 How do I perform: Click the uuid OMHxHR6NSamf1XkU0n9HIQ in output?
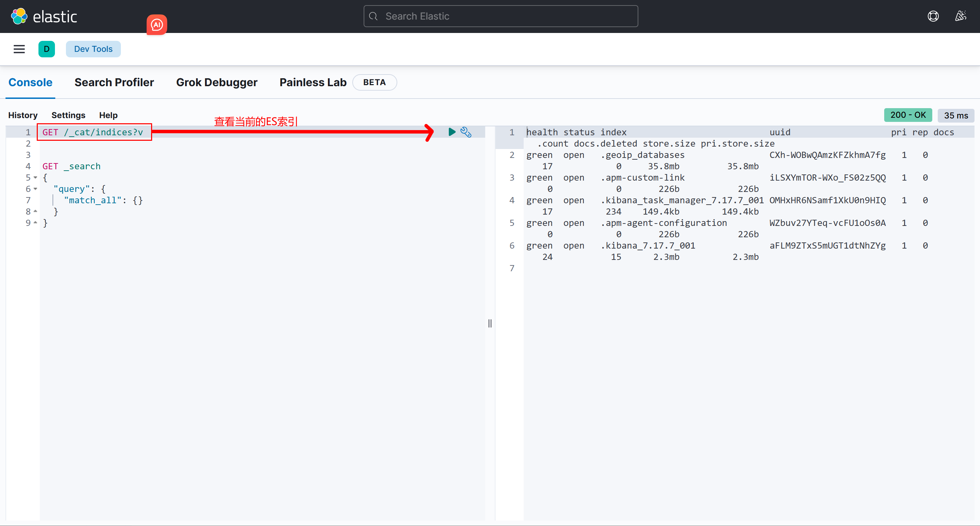(828, 201)
